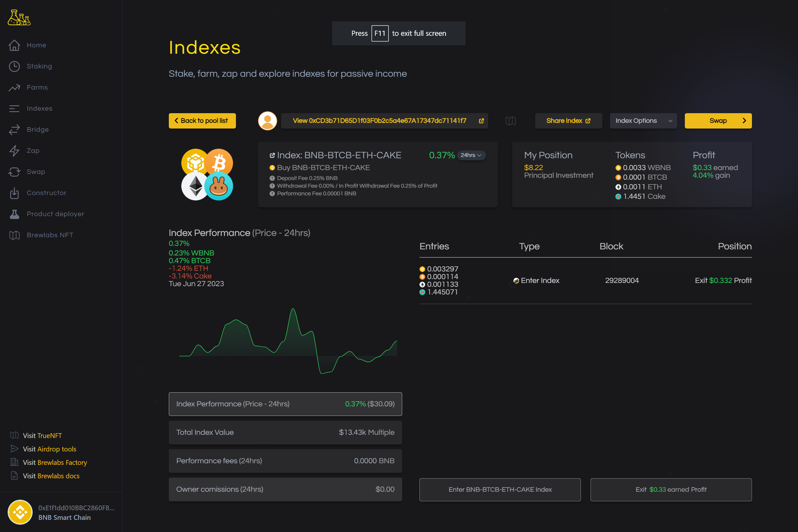Viewport: 798px width, 532px height.
Task: Open Staking via clock icon
Action: pos(14,66)
